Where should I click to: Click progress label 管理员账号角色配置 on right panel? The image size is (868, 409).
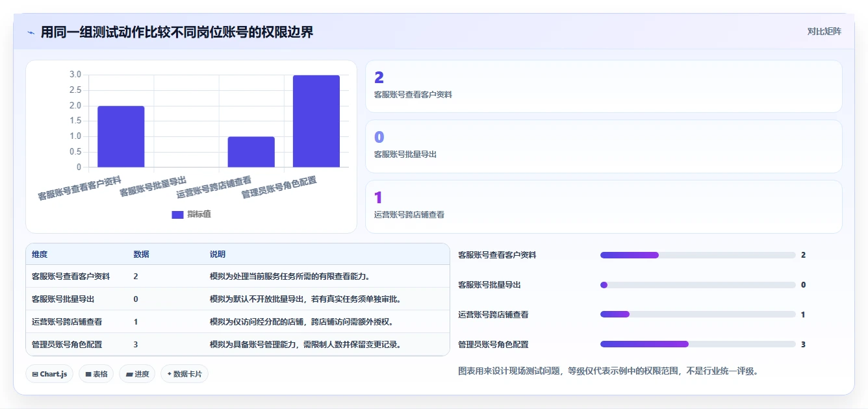point(494,344)
